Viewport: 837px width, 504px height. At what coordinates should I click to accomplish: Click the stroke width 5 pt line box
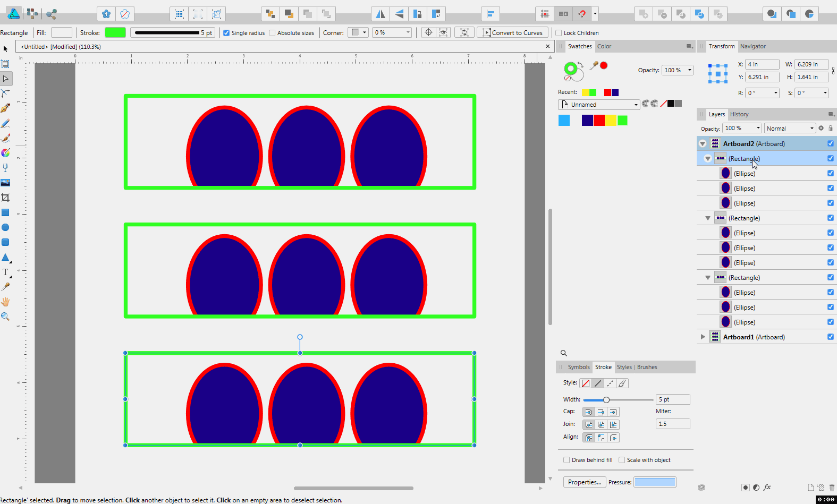173,32
